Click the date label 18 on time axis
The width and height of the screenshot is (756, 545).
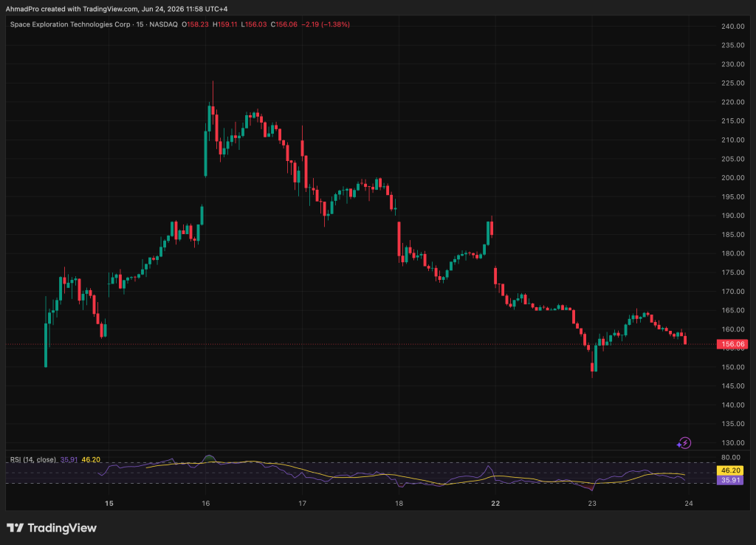tap(399, 504)
